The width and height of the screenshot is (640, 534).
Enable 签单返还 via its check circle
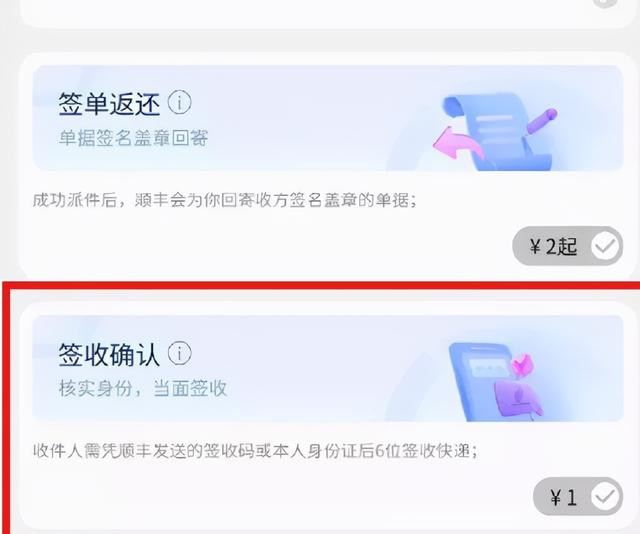(x=605, y=246)
